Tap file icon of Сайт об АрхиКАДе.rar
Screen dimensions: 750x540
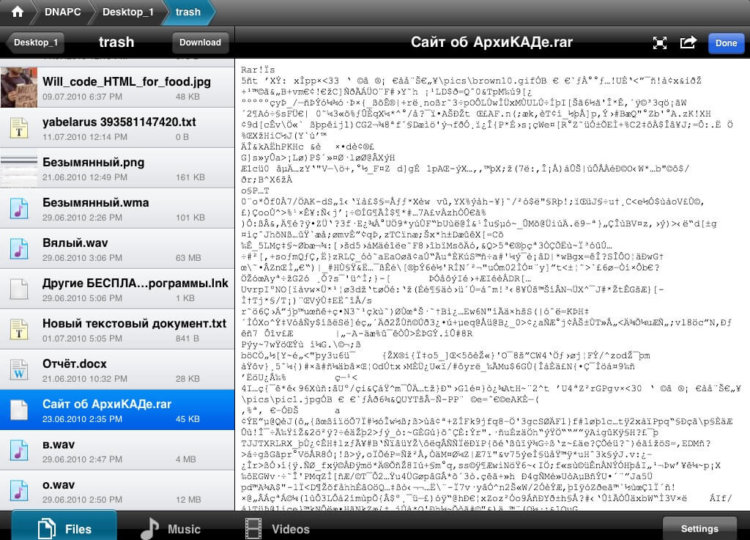19,410
